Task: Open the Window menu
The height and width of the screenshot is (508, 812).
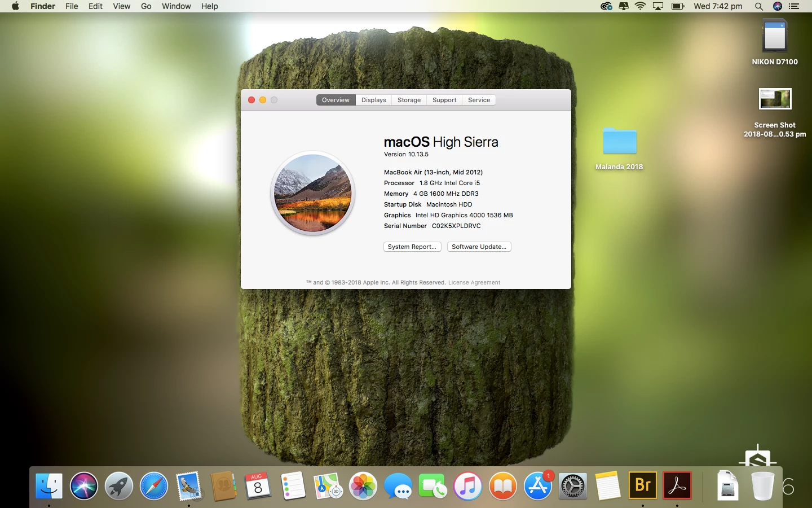Action: [176, 6]
